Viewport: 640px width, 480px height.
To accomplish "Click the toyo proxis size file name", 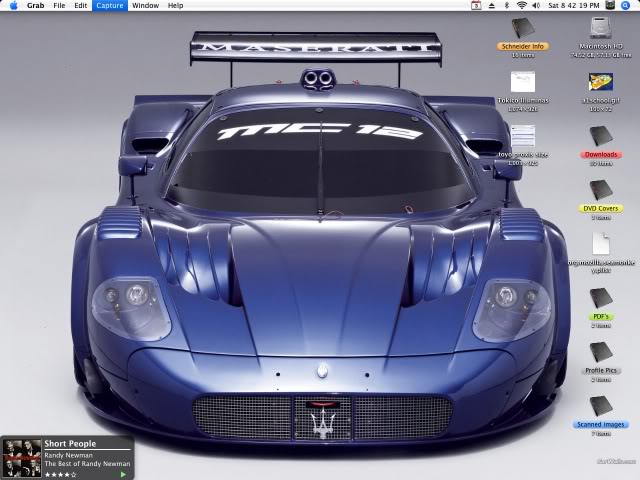I will pyautogui.click(x=523, y=155).
